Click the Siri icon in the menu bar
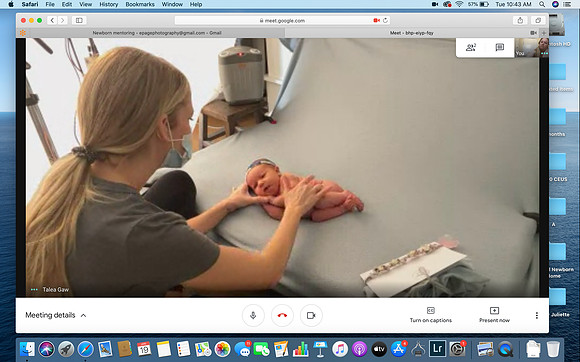Image resolution: width=580 pixels, height=362 pixels. pyautogui.click(x=555, y=4)
